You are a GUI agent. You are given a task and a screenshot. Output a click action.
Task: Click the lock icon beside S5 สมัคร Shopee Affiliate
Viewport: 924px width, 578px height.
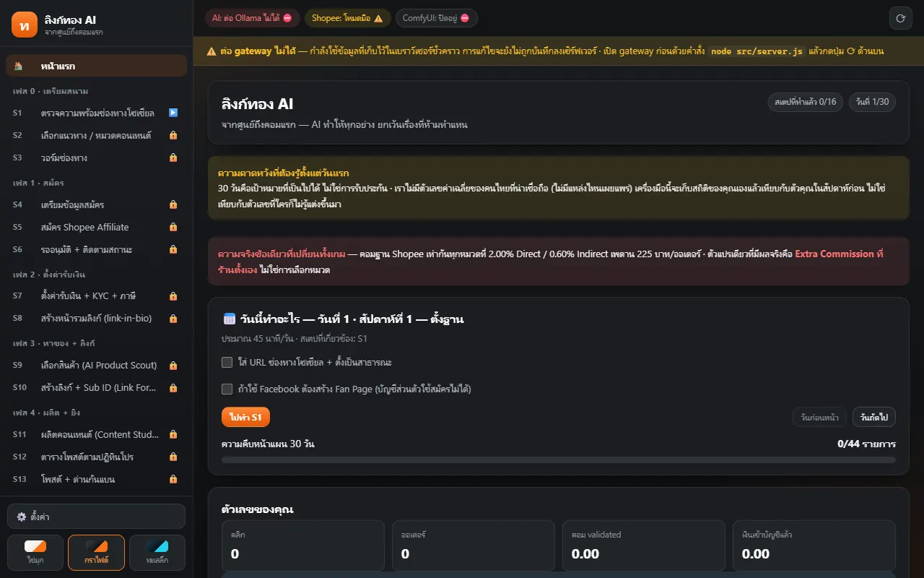coord(173,227)
